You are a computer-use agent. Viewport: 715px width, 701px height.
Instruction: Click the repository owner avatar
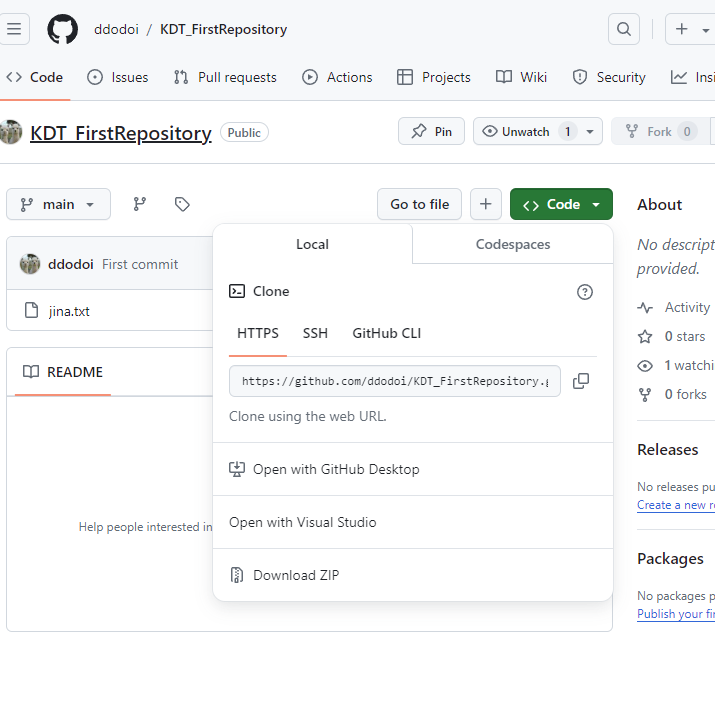[x=11, y=132]
